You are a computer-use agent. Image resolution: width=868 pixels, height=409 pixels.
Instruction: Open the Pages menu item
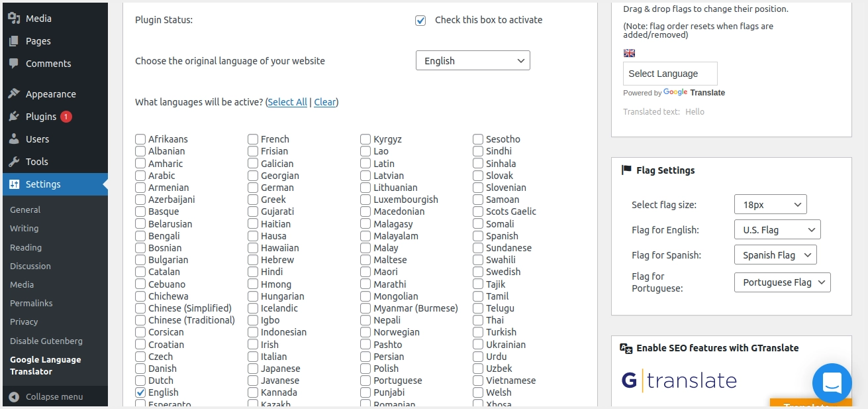pos(38,41)
